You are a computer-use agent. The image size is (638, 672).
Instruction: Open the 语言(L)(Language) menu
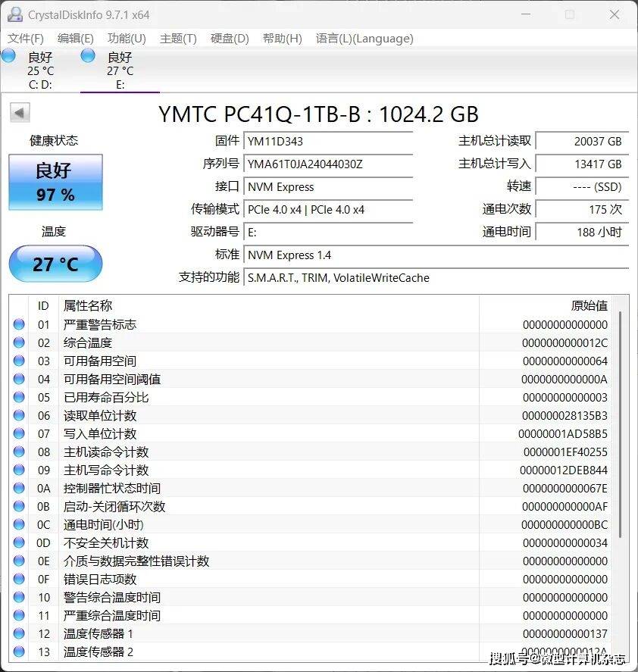(364, 39)
